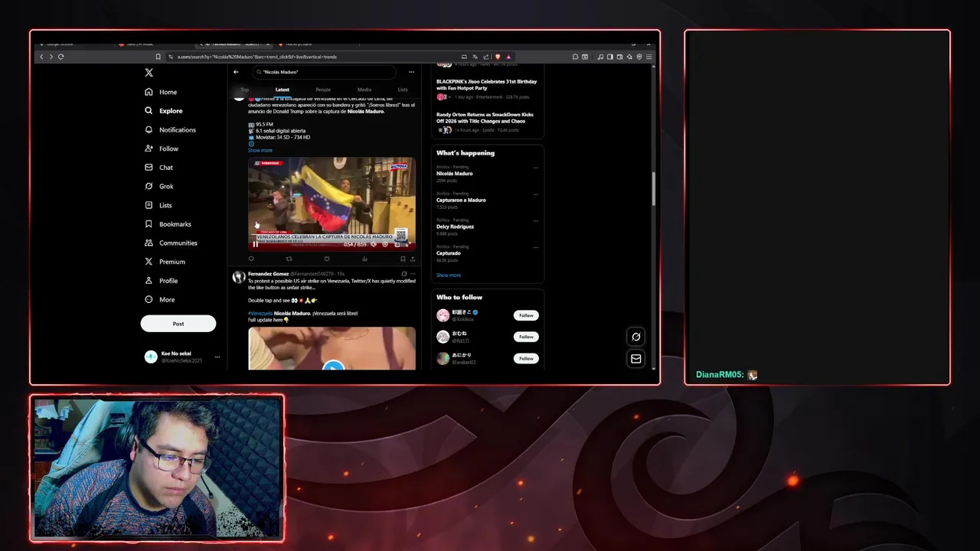The image size is (980, 551).
Task: Expand the More menu in sidebar
Action: (159, 299)
